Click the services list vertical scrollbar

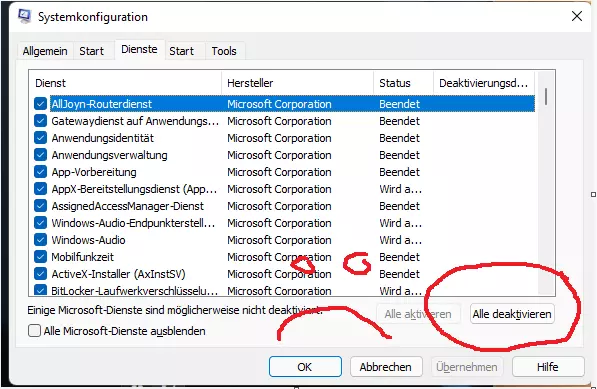(546, 183)
